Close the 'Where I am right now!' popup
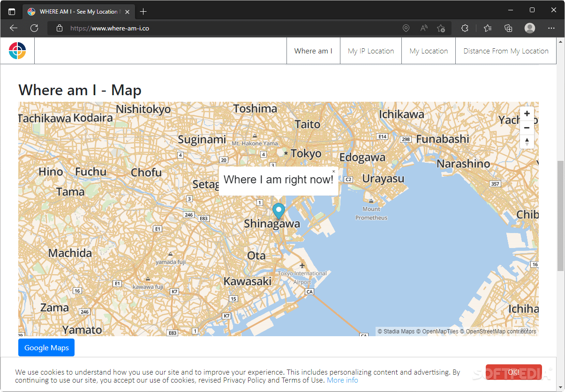Viewport: 565px width, 392px height. point(333,172)
